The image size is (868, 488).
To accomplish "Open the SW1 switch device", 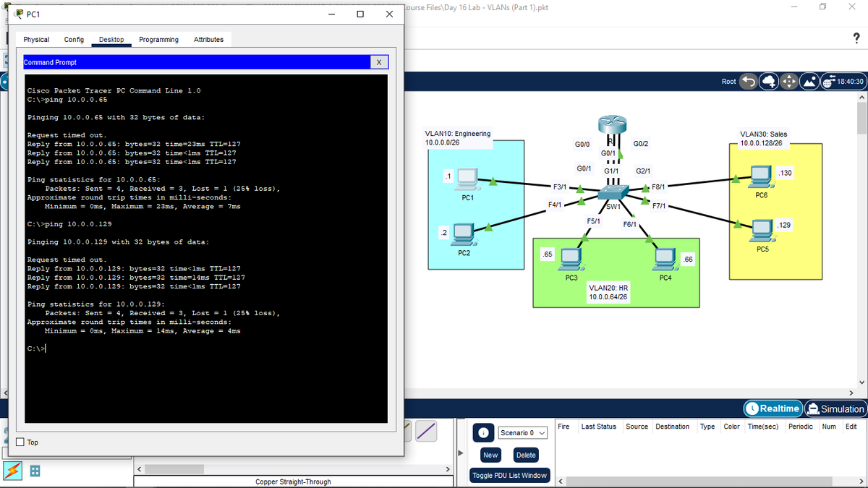I will pyautogui.click(x=613, y=194).
